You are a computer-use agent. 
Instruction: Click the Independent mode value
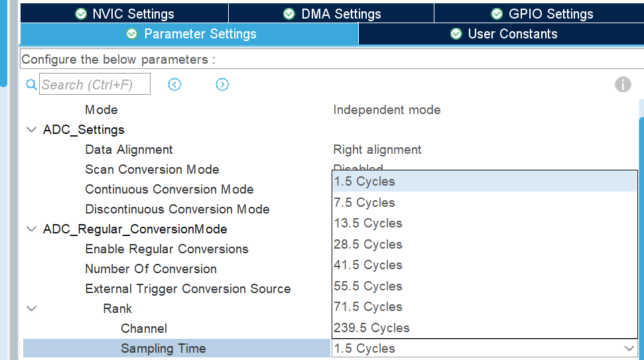pyautogui.click(x=387, y=110)
